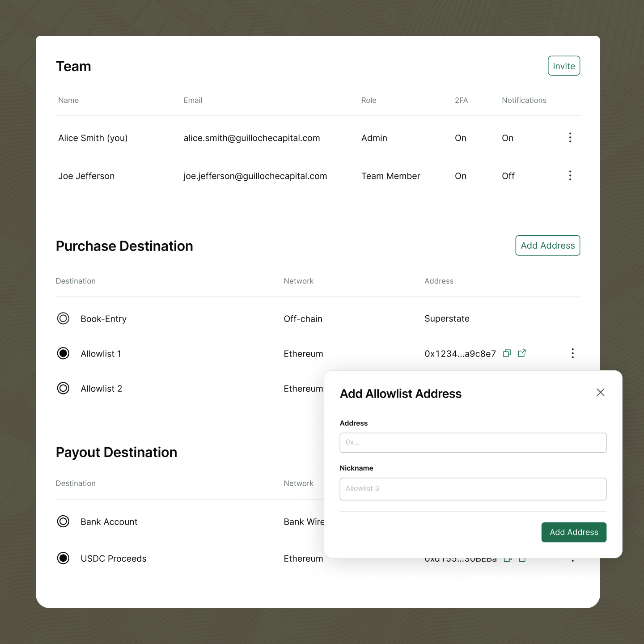Click the Invite button in Team section
This screenshot has width=644, height=644.
click(563, 66)
